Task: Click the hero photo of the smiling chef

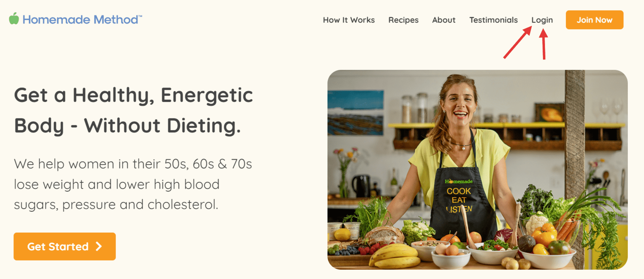Action: [477, 170]
